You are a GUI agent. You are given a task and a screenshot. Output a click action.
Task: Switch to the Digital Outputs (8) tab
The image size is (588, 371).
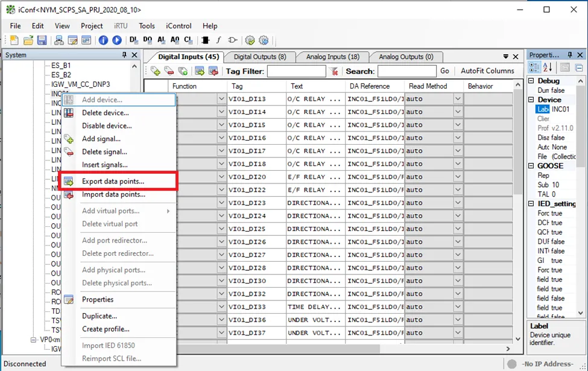pyautogui.click(x=260, y=57)
